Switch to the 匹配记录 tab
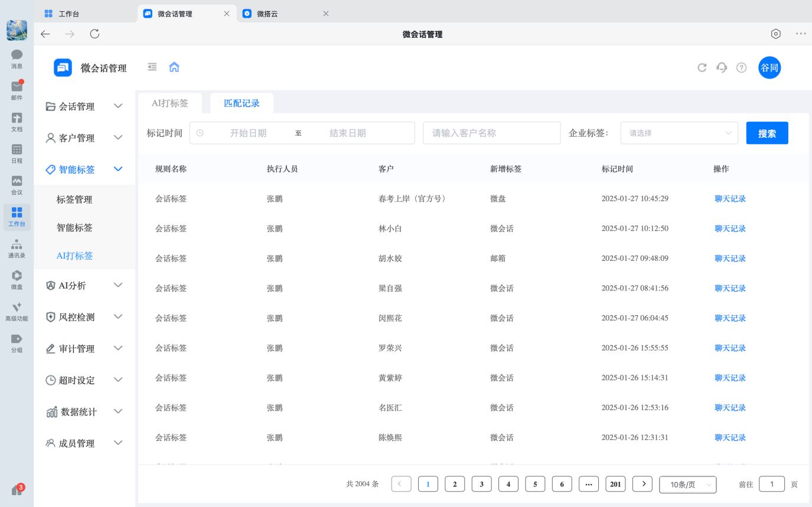Screen dimensions: 812x507 pyautogui.click(x=242, y=103)
